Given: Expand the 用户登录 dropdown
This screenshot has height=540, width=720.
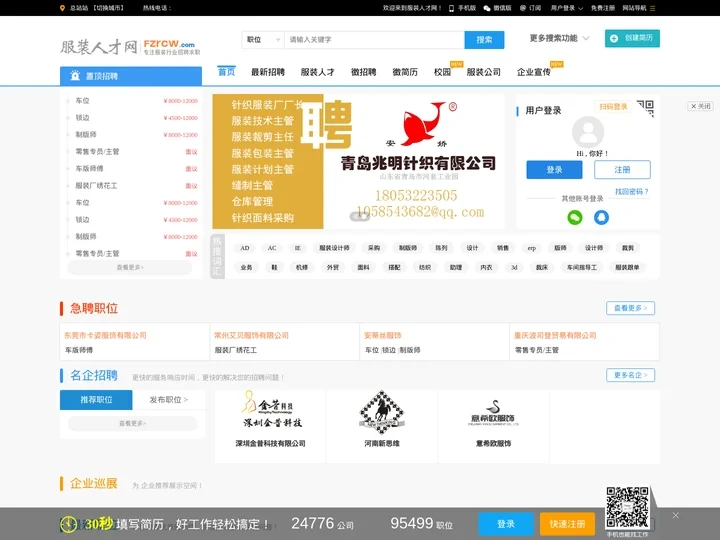Looking at the screenshot, I should tap(567, 8).
